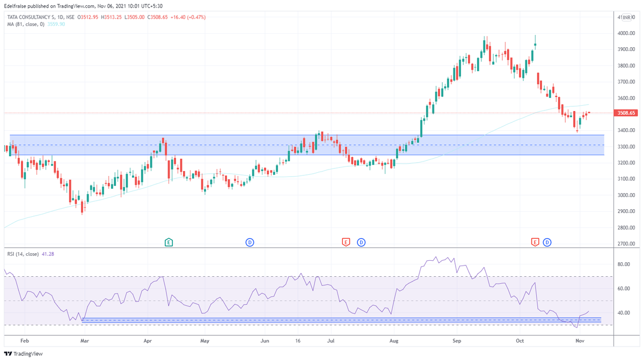The height and width of the screenshot is (361, 644).
Task: Click the 16 date label on time axis
Action: 298,341
